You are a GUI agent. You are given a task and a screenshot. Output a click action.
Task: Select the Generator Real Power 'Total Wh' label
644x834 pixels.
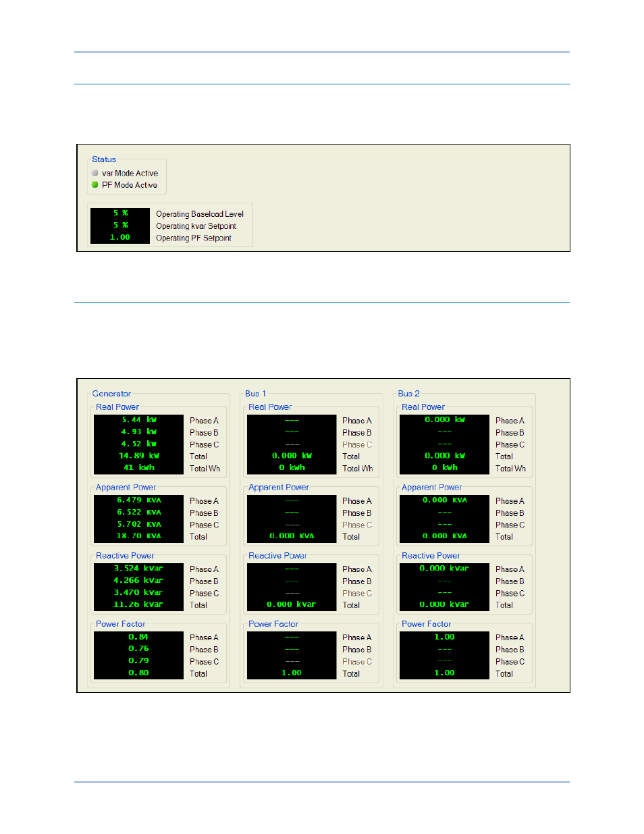(x=205, y=469)
